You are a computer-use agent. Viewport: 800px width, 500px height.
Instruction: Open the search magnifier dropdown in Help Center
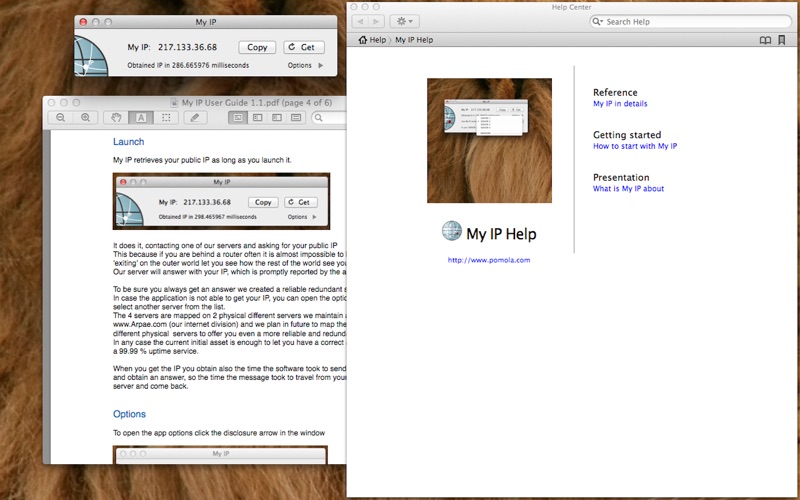598,21
